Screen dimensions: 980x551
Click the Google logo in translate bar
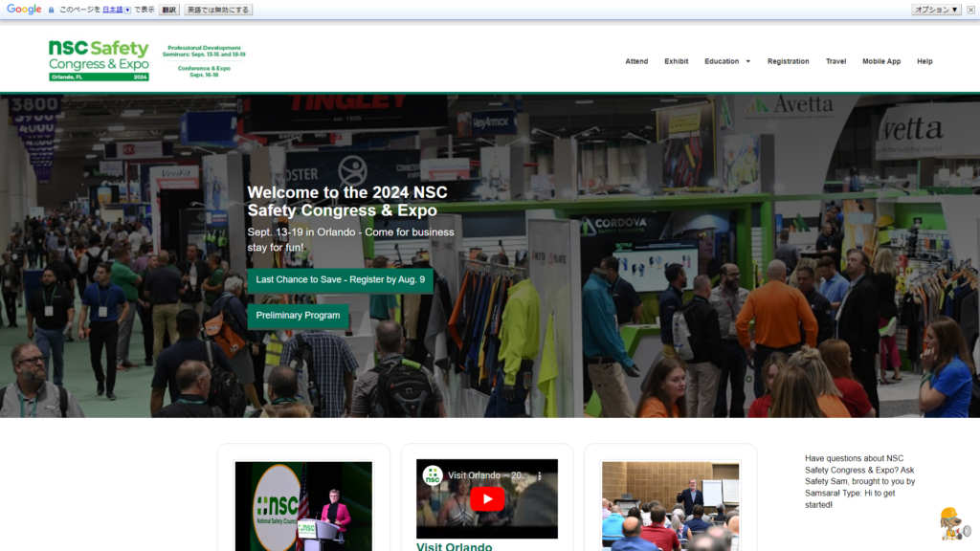tap(24, 10)
